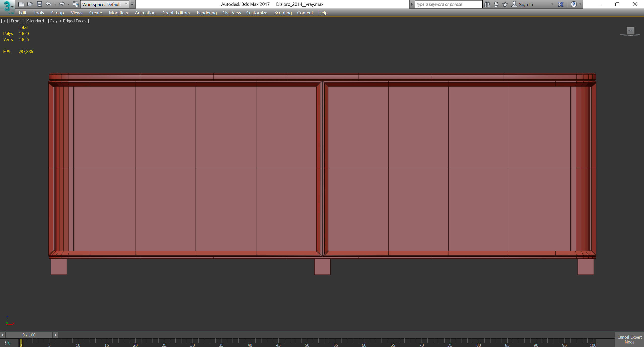This screenshot has height=347, width=644.
Task: Open Subscription Center satellite dish icon
Action: point(496,4)
